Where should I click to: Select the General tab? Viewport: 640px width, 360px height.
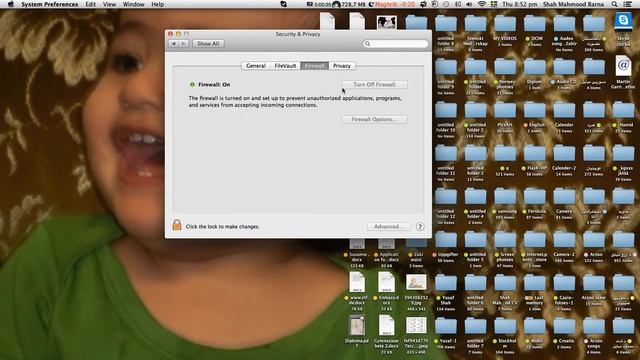click(x=256, y=66)
